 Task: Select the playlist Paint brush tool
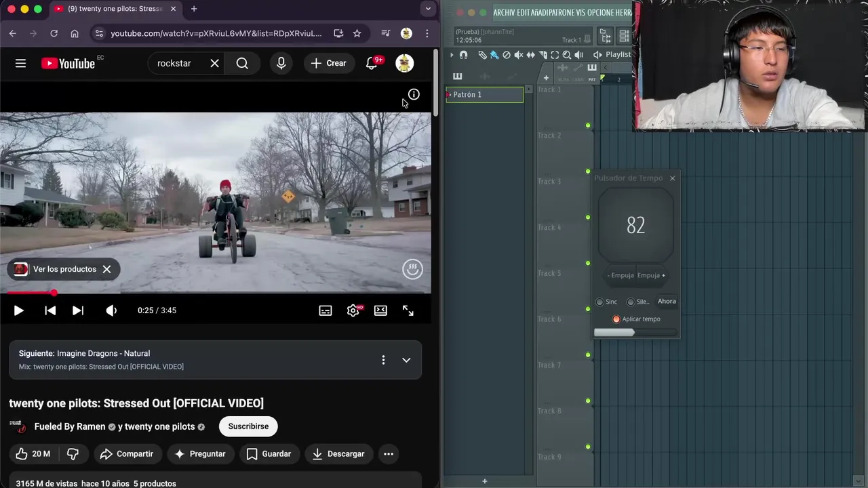(494, 55)
